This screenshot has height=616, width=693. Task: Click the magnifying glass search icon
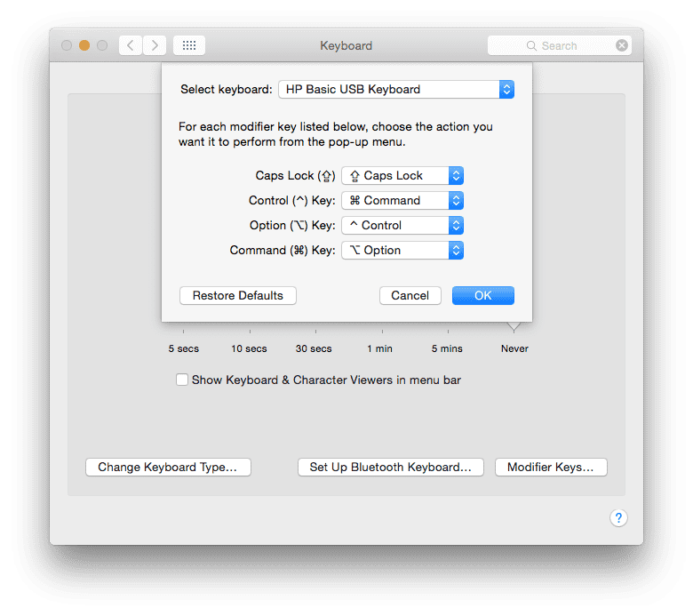[x=531, y=46]
